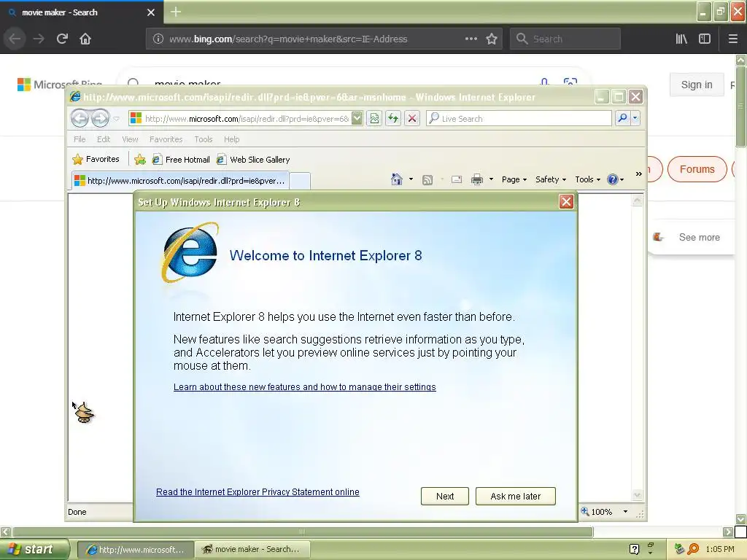Click the IE Read Mail icon

click(x=457, y=179)
